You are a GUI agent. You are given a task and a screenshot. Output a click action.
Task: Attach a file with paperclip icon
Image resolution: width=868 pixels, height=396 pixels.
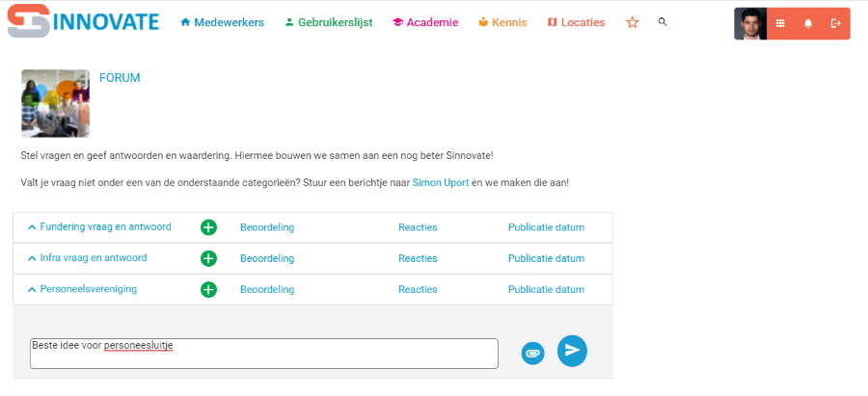point(532,354)
